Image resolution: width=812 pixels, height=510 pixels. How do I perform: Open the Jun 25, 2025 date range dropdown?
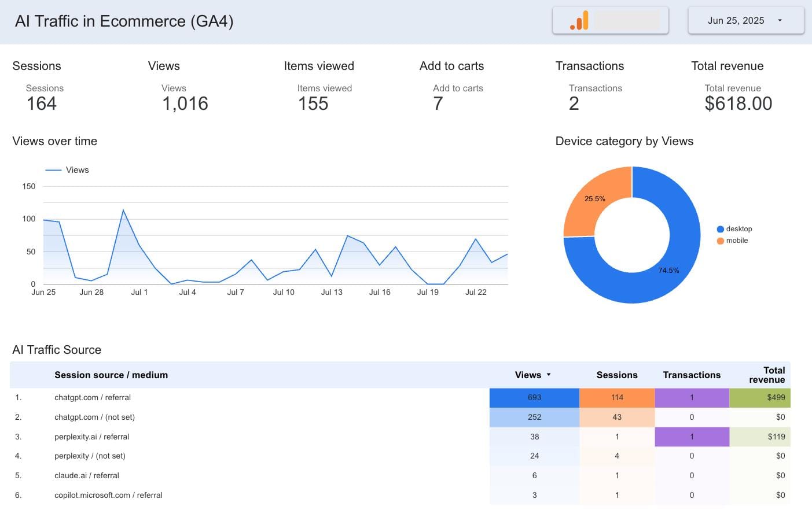(746, 21)
